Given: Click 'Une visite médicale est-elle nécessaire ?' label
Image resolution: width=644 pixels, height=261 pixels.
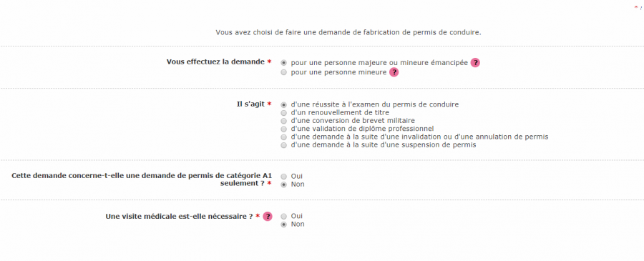Looking at the screenshot, I should point(179,216).
